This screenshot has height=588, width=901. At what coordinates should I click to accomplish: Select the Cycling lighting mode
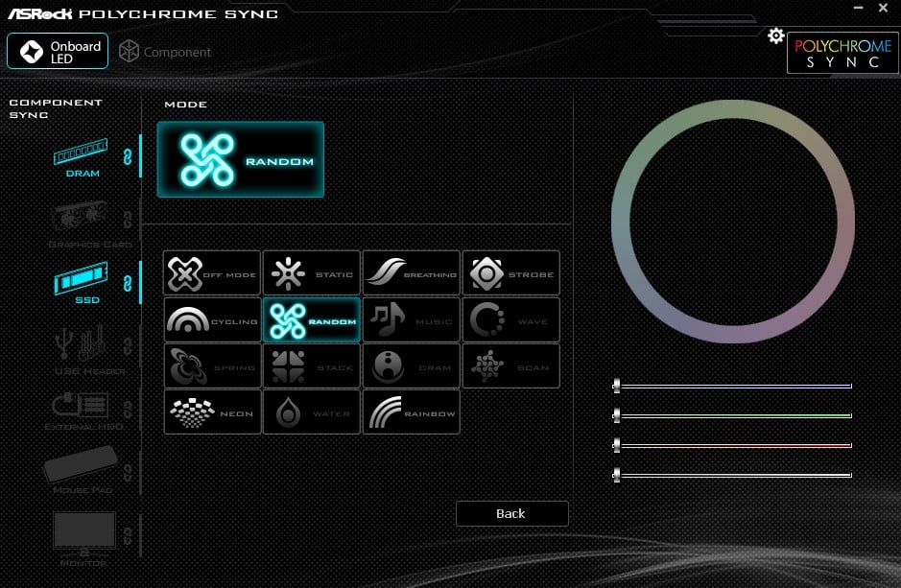tap(212, 319)
